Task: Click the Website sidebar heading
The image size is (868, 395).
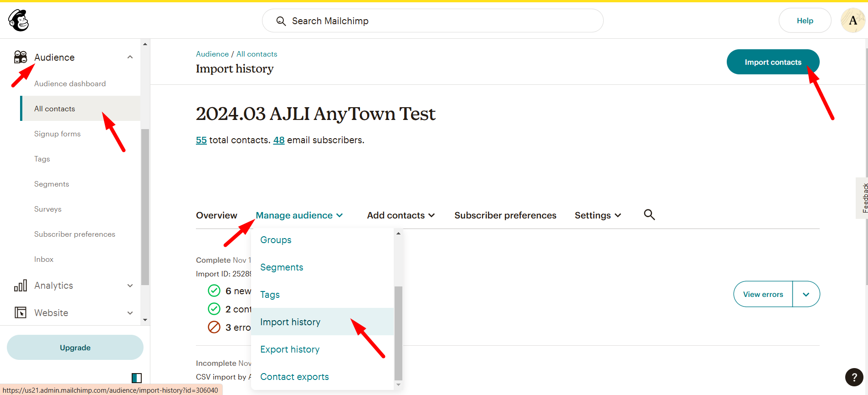Action: click(51, 313)
